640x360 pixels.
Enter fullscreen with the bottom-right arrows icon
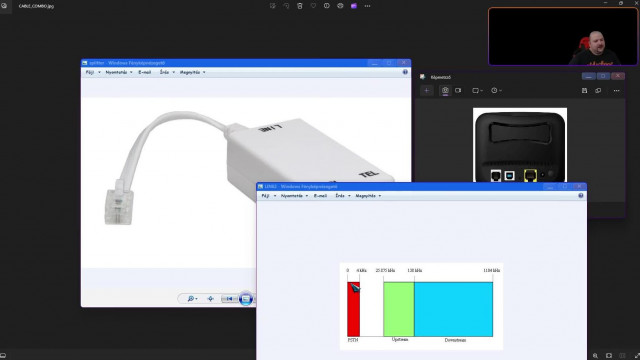point(637,356)
